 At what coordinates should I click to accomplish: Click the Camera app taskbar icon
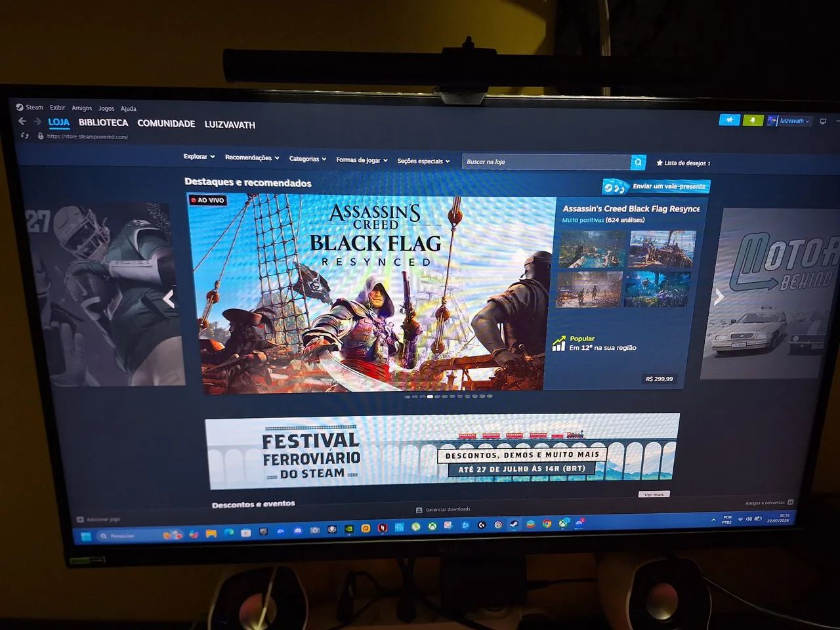[314, 530]
